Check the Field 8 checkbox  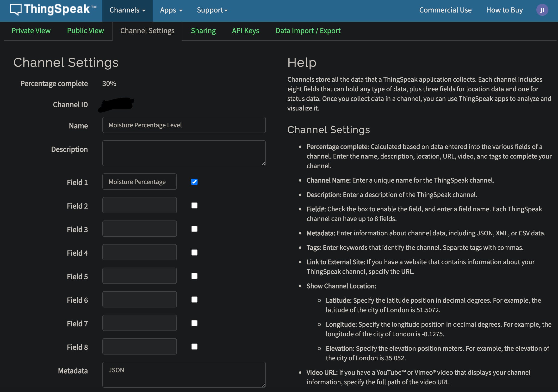[x=194, y=347]
